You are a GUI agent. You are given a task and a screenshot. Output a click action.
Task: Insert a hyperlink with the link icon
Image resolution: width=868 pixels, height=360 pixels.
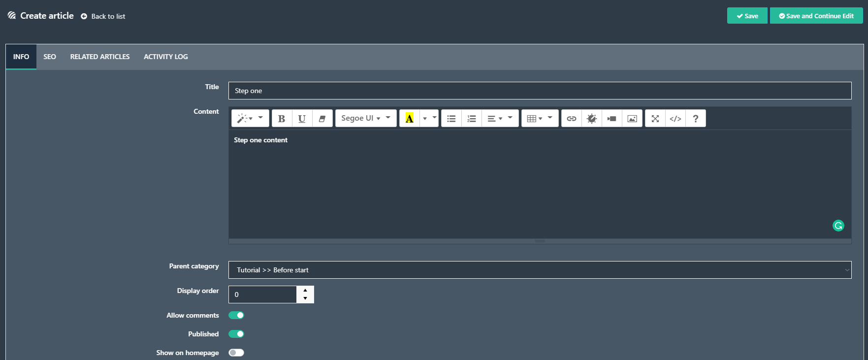[571, 118]
